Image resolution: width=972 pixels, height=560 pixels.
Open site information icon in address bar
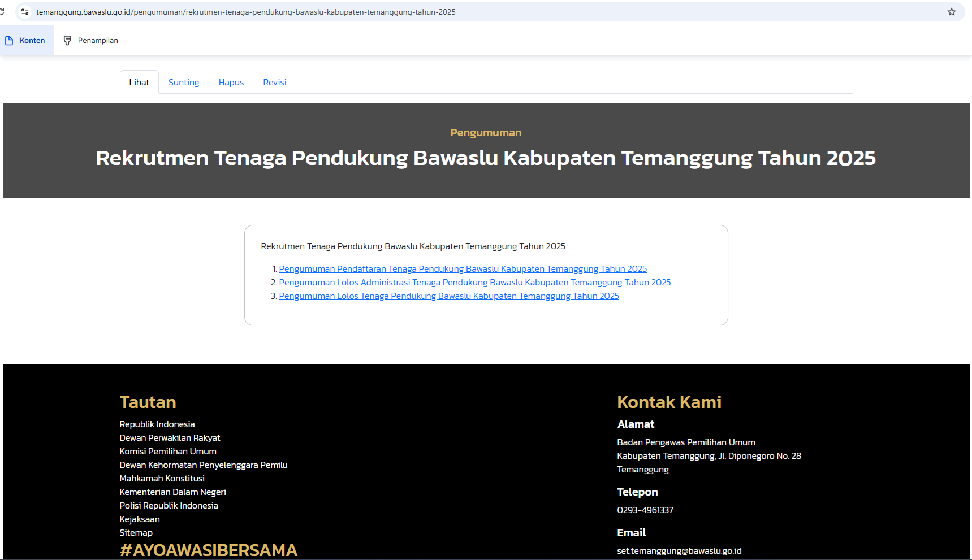[x=24, y=11]
